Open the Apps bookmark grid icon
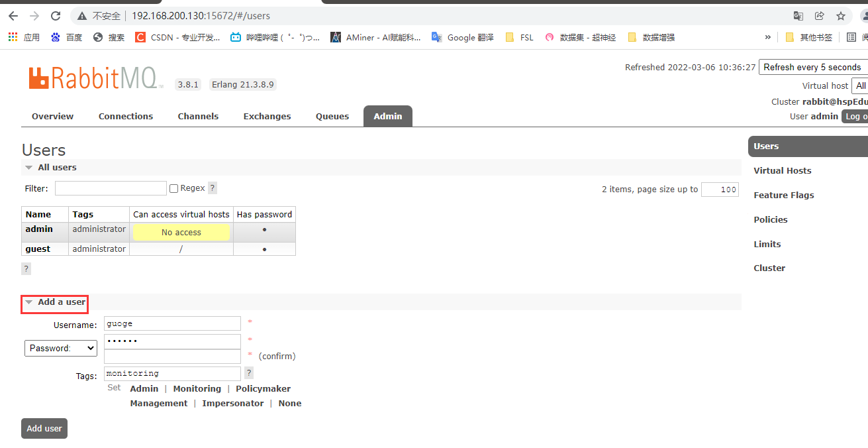 (13, 37)
